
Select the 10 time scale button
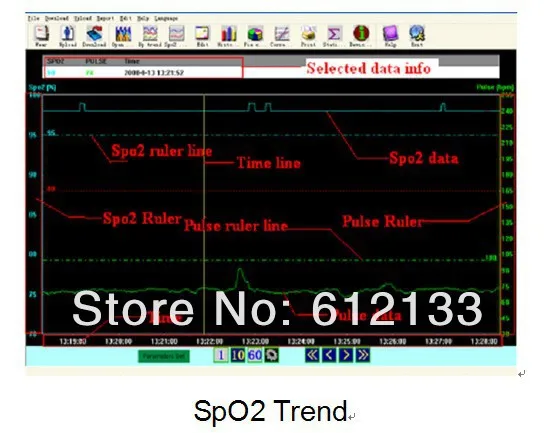click(238, 355)
